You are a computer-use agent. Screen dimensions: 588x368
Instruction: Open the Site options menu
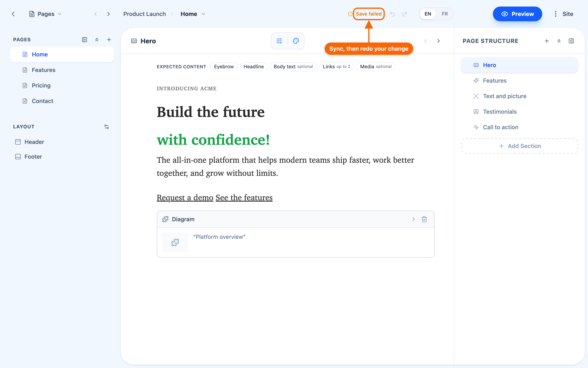tap(564, 14)
